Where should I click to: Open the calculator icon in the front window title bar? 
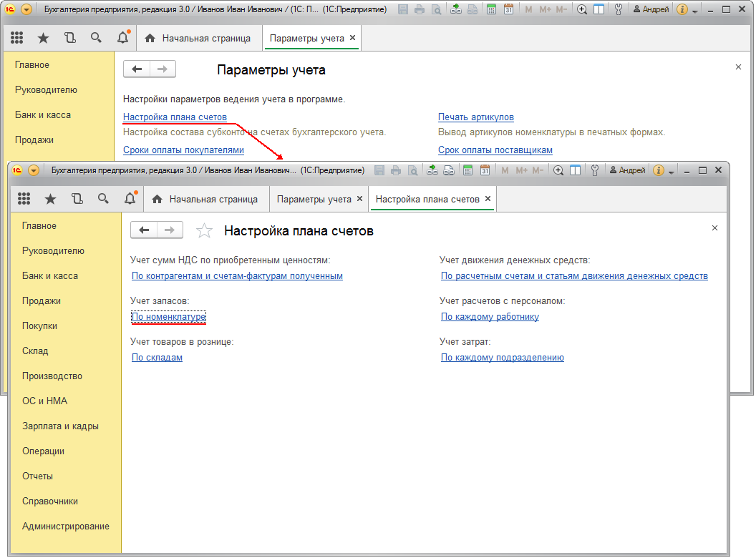tap(467, 170)
